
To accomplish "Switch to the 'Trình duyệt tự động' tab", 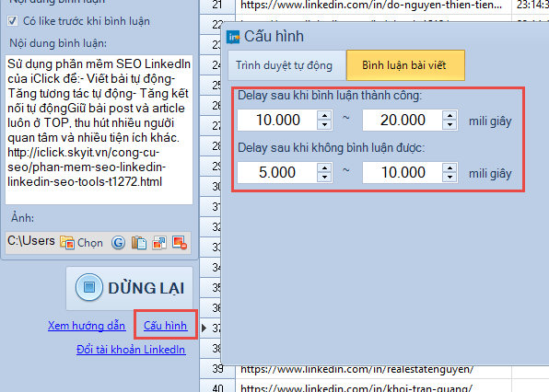I will [286, 65].
